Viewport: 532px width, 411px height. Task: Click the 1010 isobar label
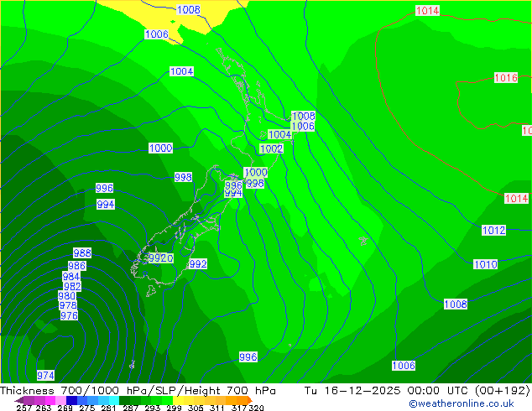(x=486, y=264)
